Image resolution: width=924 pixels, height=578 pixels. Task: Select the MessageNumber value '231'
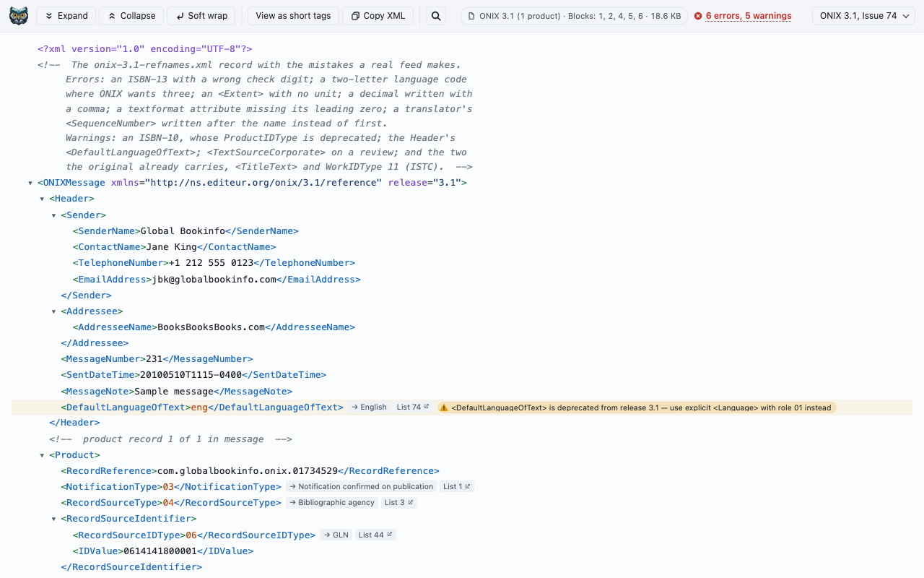coord(154,359)
